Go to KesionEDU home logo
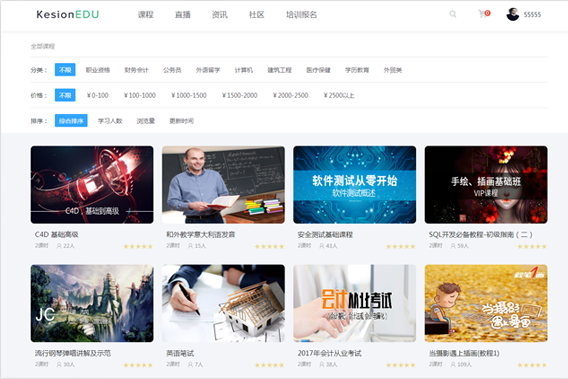This screenshot has width=568, height=379. pyautogui.click(x=68, y=14)
